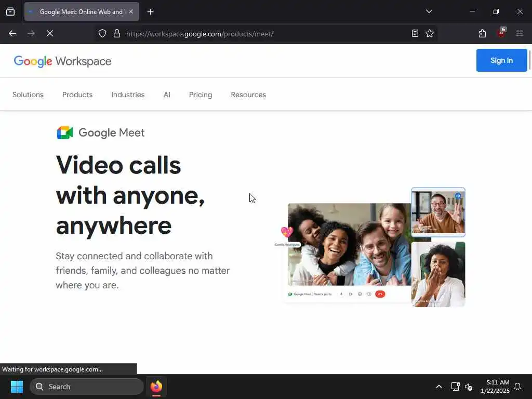Open the notifications bell icon
The height and width of the screenshot is (399, 532).
[x=517, y=387]
